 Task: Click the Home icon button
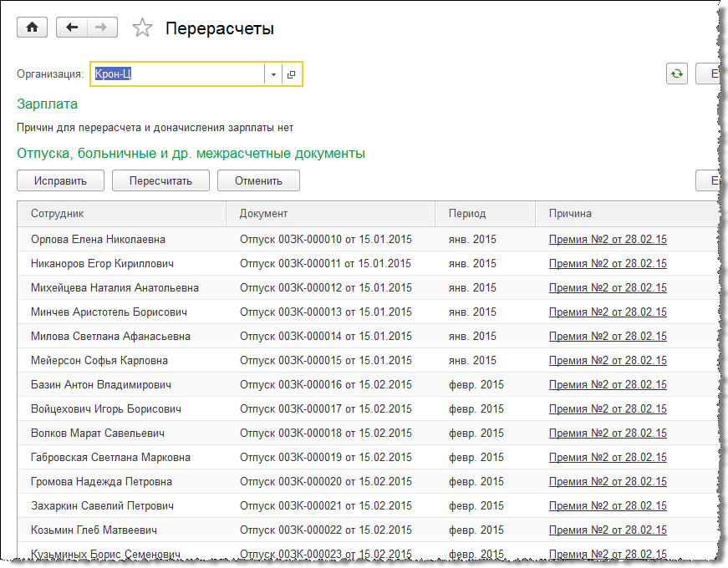[33, 28]
